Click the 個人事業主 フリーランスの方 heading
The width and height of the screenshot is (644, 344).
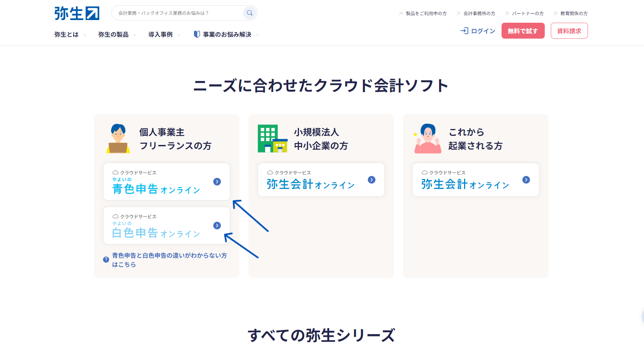(175, 139)
